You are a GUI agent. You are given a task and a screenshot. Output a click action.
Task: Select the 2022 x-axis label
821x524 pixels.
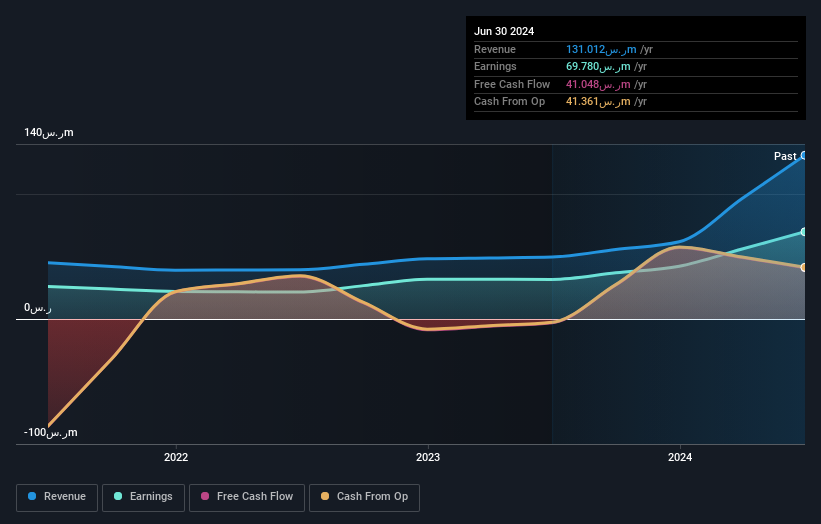[x=176, y=458]
